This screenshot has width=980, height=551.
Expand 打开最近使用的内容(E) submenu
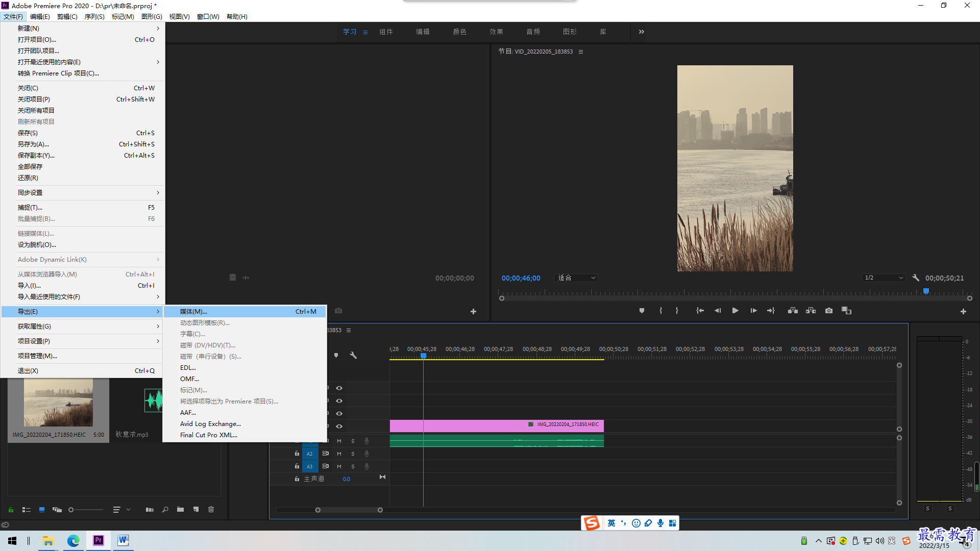83,62
